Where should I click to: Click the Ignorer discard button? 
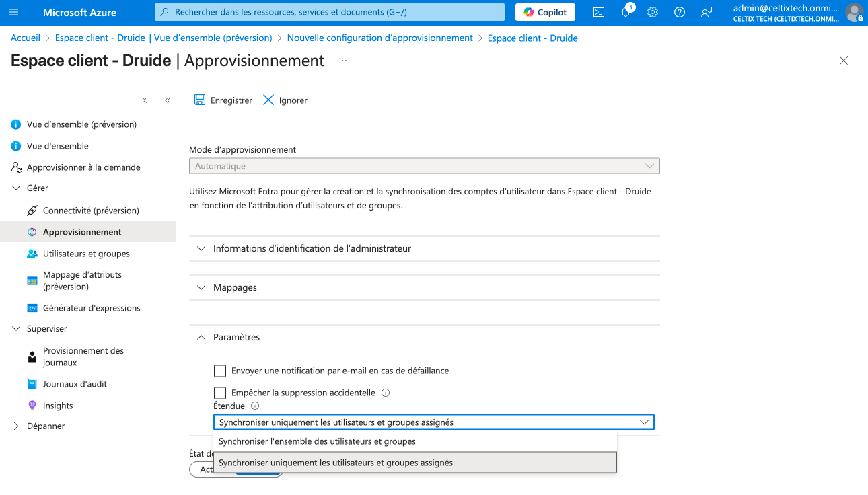[285, 100]
